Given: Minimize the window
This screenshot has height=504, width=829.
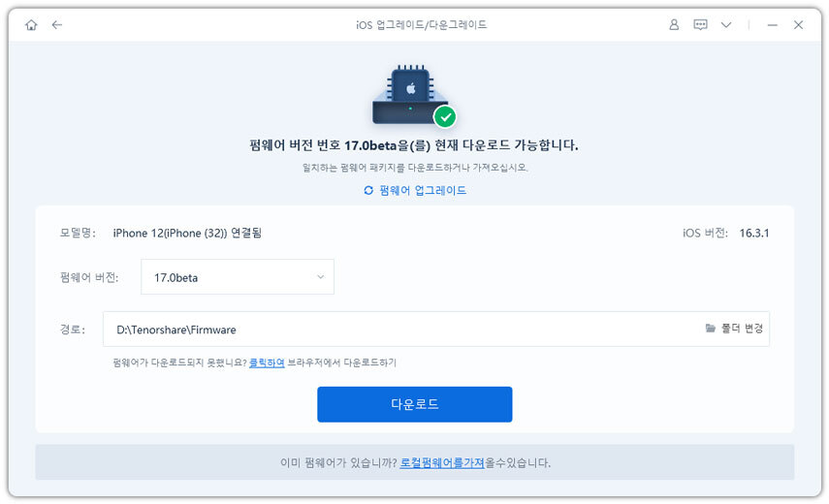Looking at the screenshot, I should pos(773,25).
